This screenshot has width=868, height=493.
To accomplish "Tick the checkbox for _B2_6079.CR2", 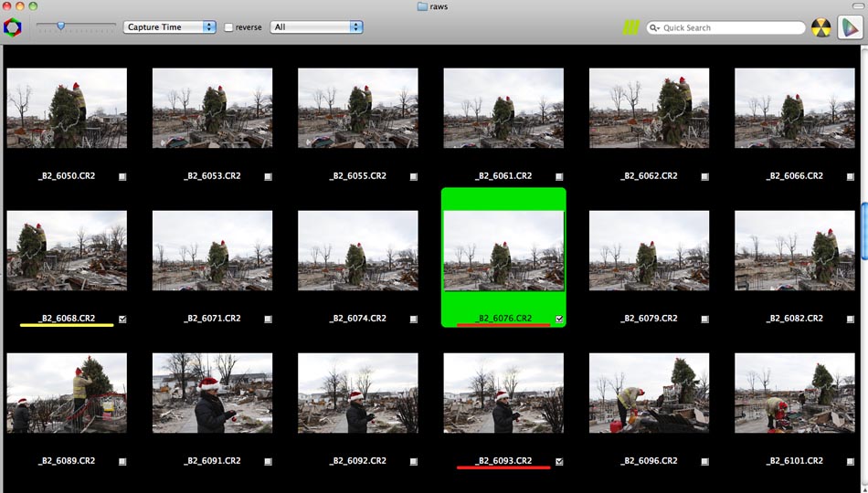I will [704, 319].
